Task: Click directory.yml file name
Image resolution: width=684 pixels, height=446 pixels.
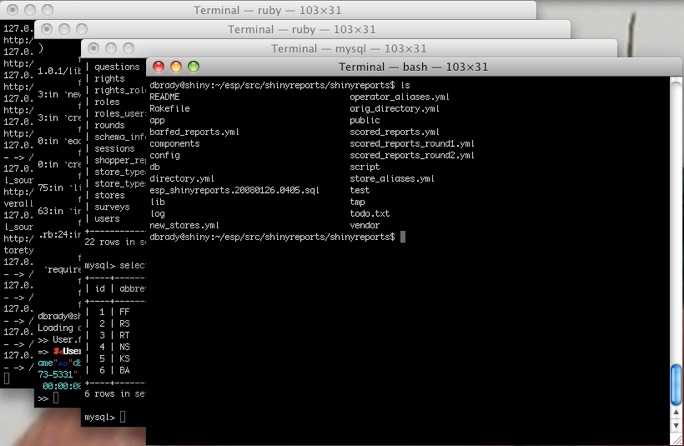Action: [182, 178]
